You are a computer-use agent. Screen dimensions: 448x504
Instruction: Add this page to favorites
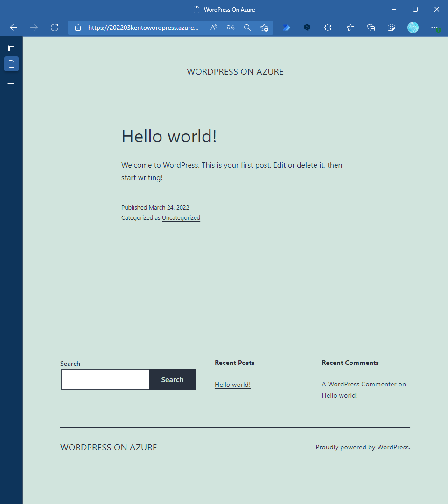pyautogui.click(x=265, y=28)
